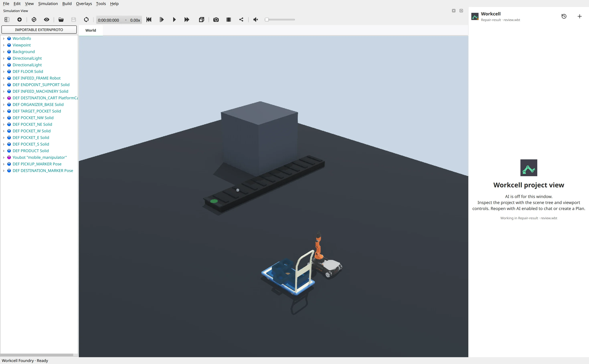Start movie recording with the film icon

229,20
